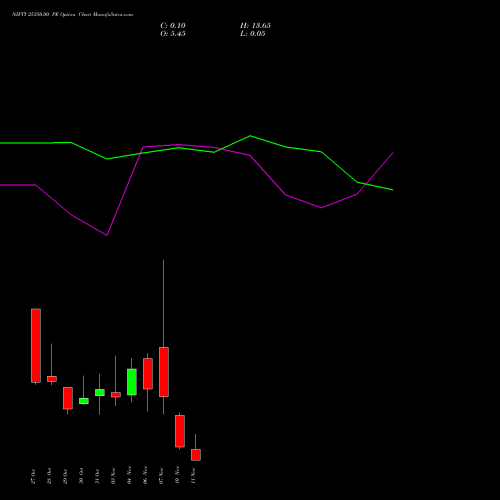The image size is (500, 500).
Task: Click the small green candle for 30 Oct
Action: coord(84,401)
